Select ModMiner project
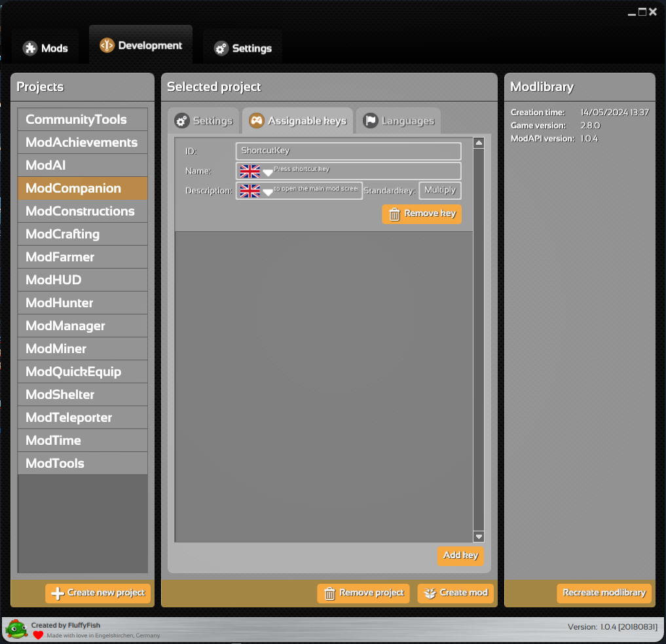Image resolution: width=666 pixels, height=644 pixels. click(83, 349)
